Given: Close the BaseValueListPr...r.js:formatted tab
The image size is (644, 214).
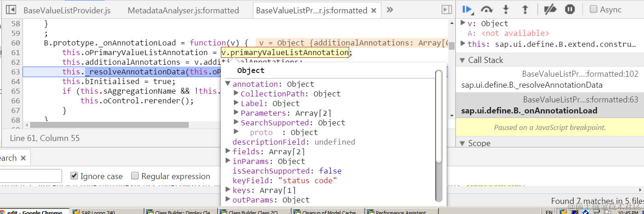Looking at the screenshot, I should point(374,10).
